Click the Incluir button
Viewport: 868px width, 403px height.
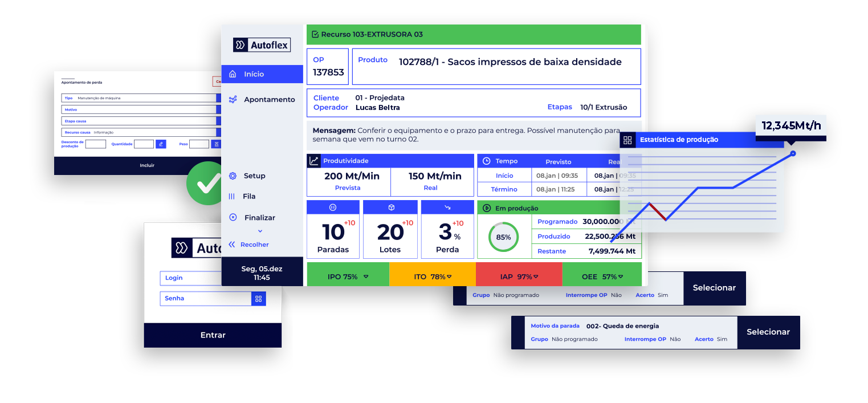pos(138,165)
